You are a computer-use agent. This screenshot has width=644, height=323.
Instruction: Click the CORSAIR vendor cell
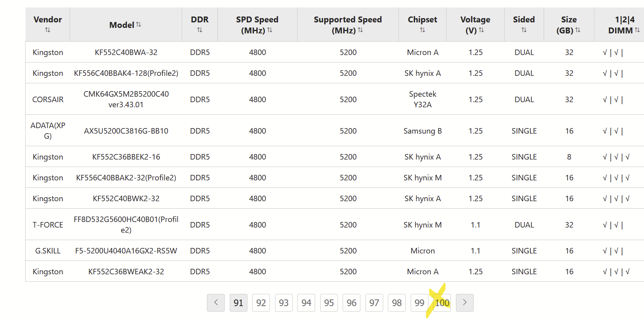click(x=48, y=99)
